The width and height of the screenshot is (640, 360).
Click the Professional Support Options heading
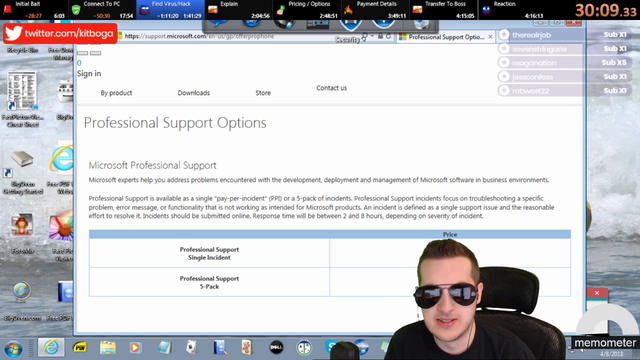pyautogui.click(x=175, y=123)
